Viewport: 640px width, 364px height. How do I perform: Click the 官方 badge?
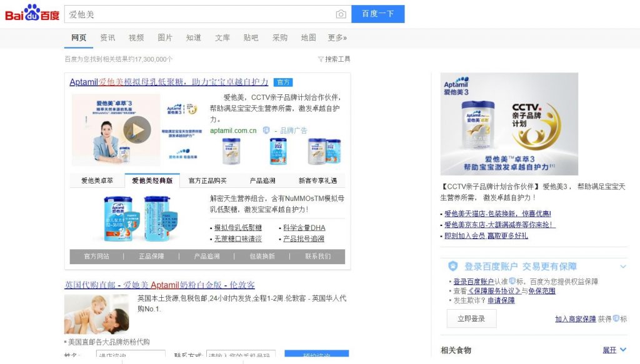click(283, 82)
